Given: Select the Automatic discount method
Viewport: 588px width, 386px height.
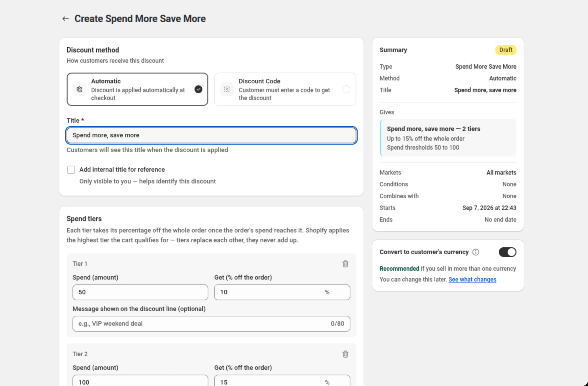Looking at the screenshot, I should coord(137,89).
